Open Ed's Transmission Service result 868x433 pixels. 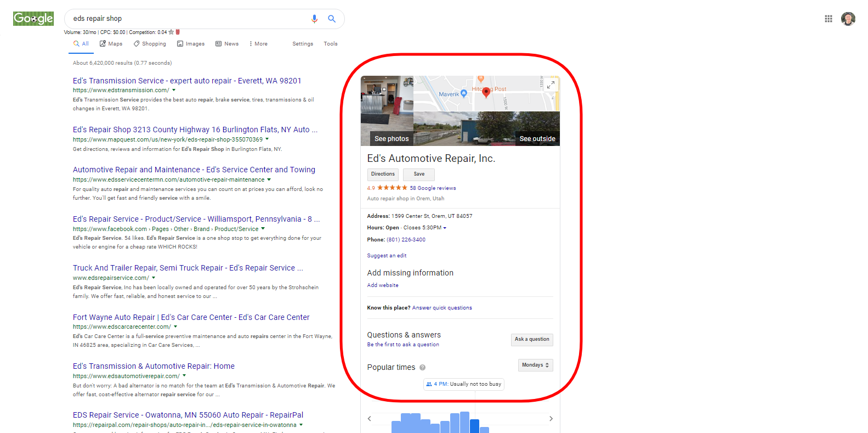(187, 81)
